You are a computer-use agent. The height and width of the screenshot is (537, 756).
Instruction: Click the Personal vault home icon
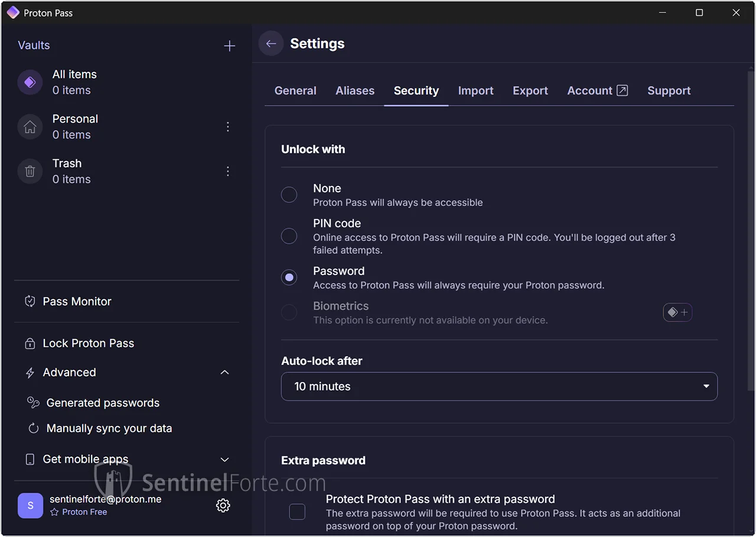click(30, 127)
